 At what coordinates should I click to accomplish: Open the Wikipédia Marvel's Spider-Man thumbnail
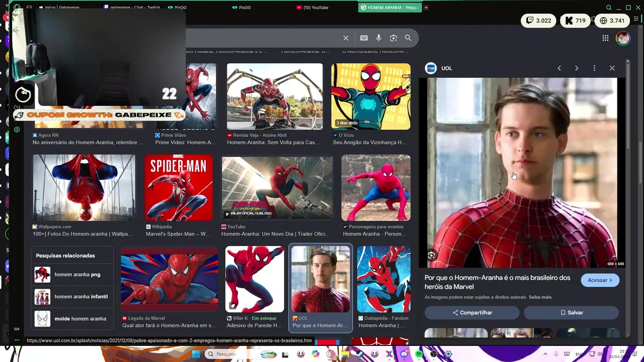point(179,188)
